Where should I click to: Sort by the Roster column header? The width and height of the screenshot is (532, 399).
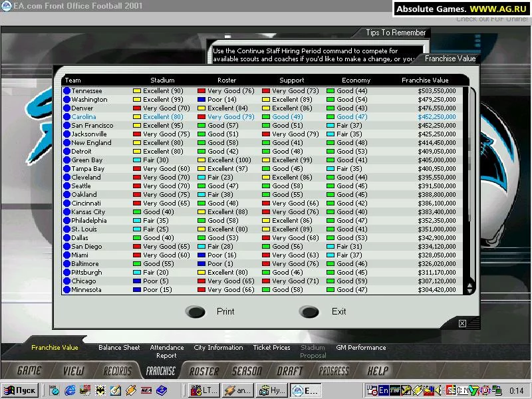(x=227, y=80)
